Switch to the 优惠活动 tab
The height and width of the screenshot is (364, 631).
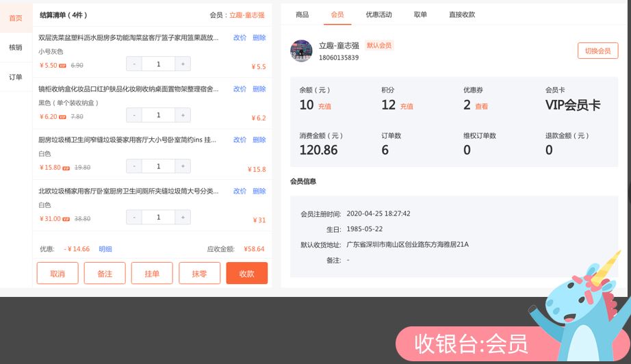pos(378,14)
